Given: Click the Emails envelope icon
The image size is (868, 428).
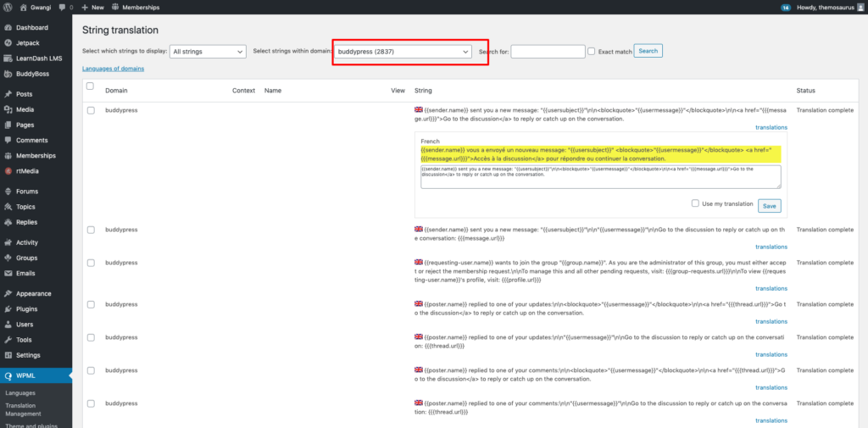Looking at the screenshot, I should [8, 274].
